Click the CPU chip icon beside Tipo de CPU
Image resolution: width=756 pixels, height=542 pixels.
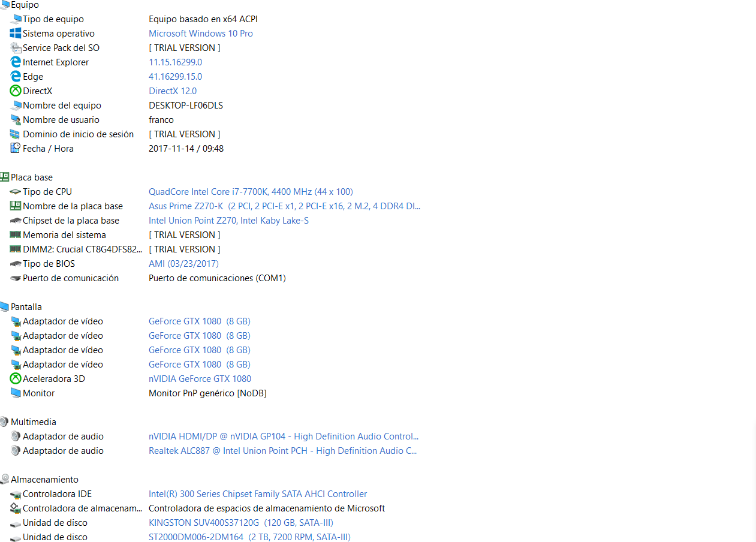tap(16, 192)
